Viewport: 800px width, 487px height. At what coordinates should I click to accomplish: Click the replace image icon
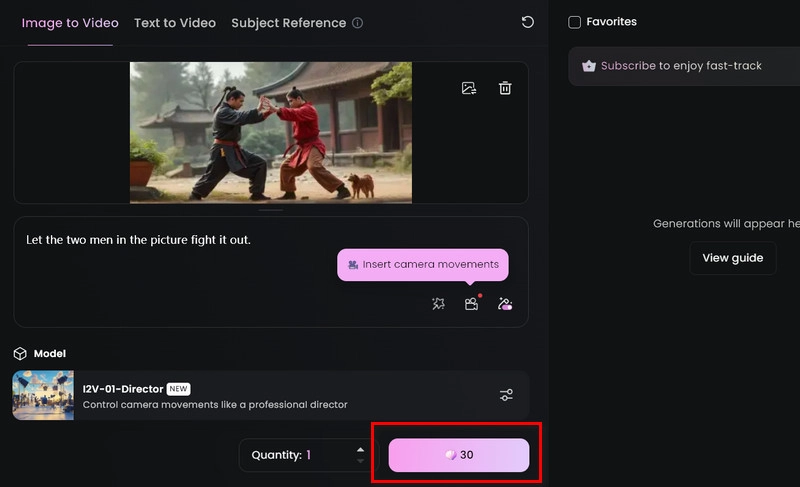[469, 88]
